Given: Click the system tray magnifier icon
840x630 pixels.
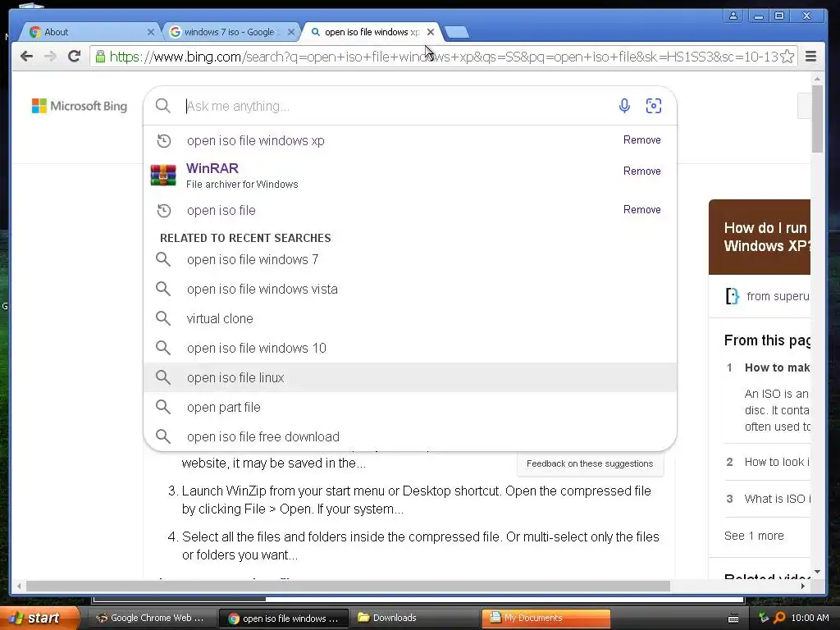Looking at the screenshot, I should [x=779, y=618].
